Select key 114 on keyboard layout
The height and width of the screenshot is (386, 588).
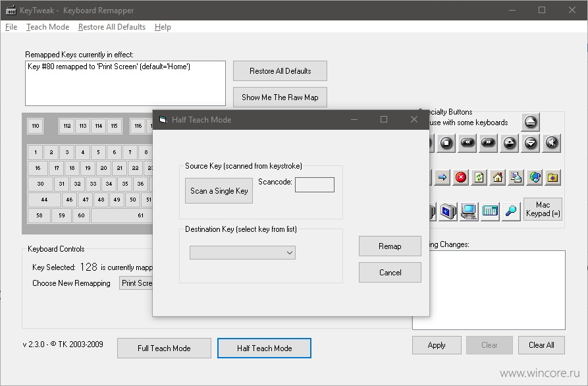pyautogui.click(x=98, y=126)
